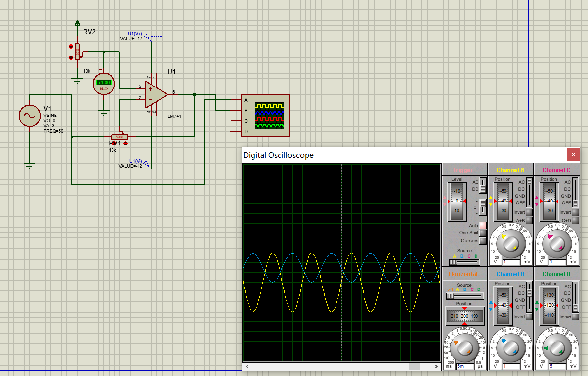Toggle the Auto trigger button
The width and height of the screenshot is (588, 376).
coord(483,225)
